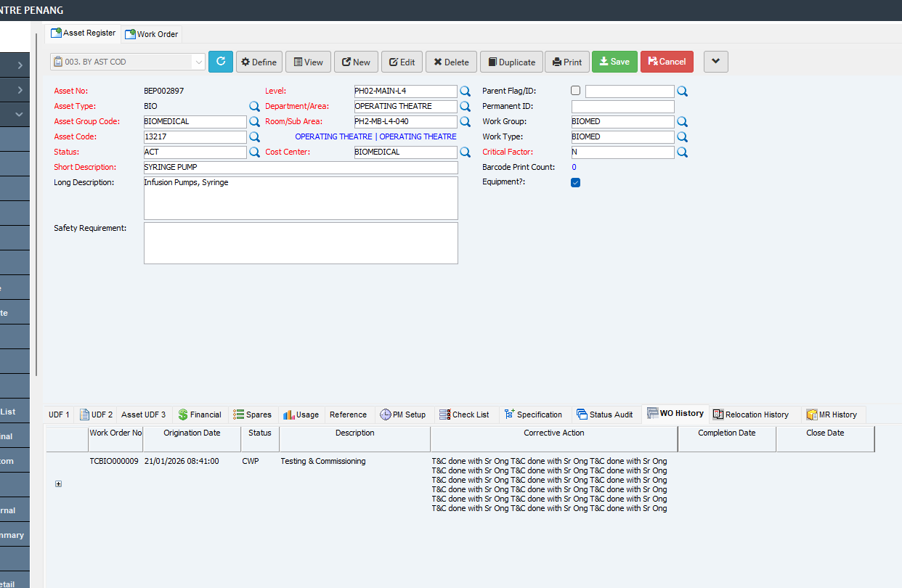Screen dimensions: 902x588
Task: Select the PM Setup tab
Action: point(403,415)
